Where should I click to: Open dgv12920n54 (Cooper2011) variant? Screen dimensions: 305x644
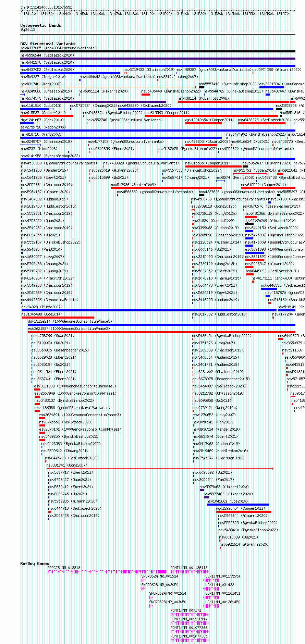[x=241, y=508]
